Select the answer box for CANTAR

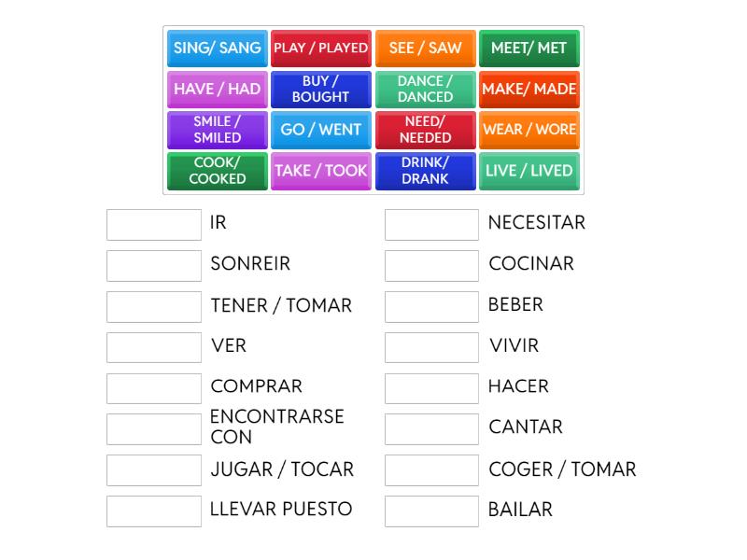click(x=431, y=429)
